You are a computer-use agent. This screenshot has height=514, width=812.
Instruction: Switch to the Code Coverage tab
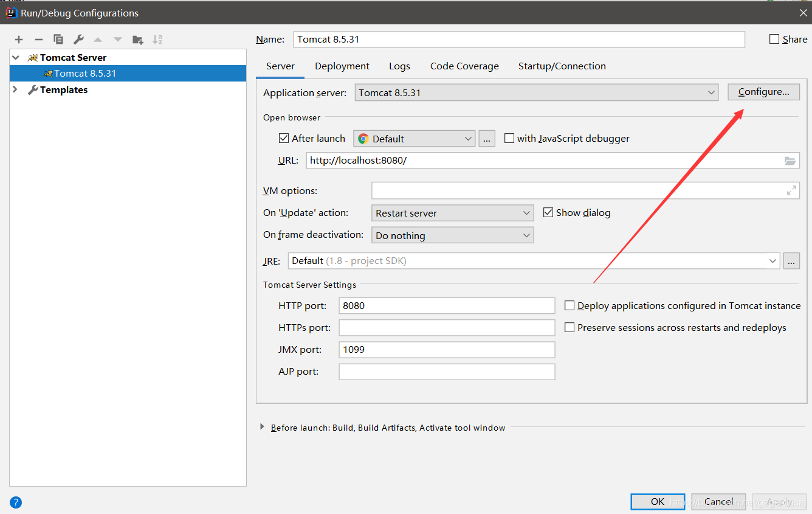(464, 66)
